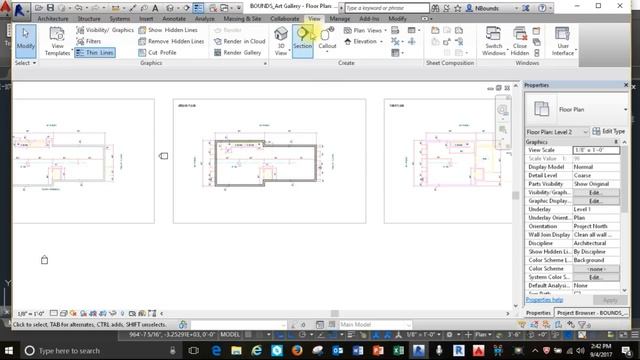Open the Render Gallery
The height and width of the screenshot is (360, 640).
[x=238, y=53]
